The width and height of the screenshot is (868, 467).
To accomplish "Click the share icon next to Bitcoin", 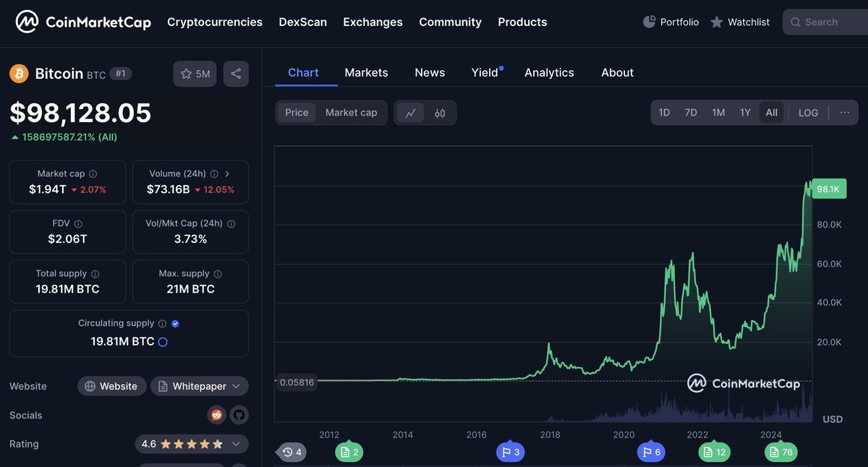I will (x=236, y=74).
